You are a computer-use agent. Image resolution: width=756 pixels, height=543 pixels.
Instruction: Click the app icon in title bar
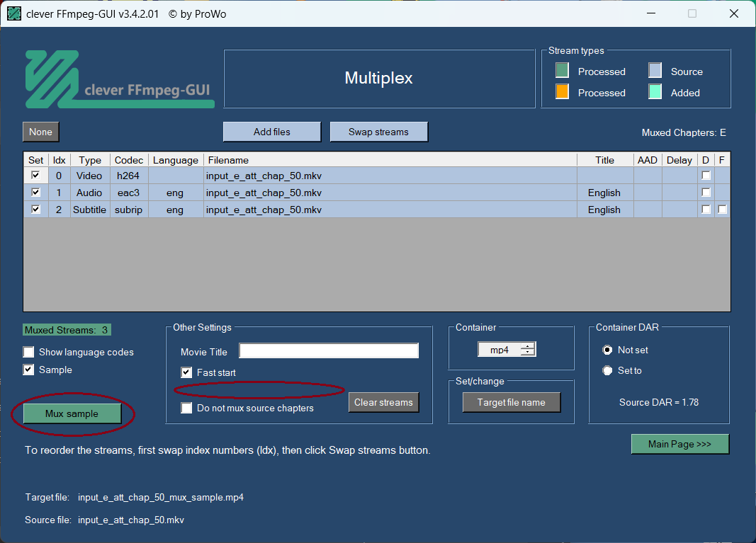[13, 13]
